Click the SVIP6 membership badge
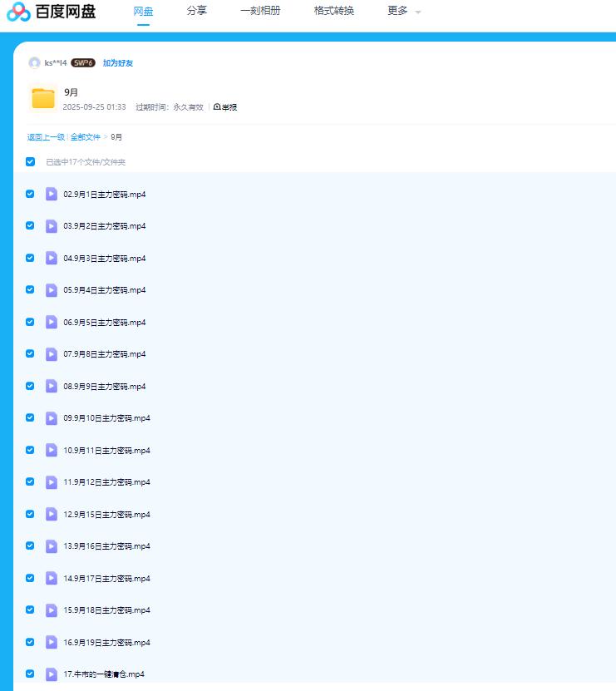616x691 pixels. (82, 63)
